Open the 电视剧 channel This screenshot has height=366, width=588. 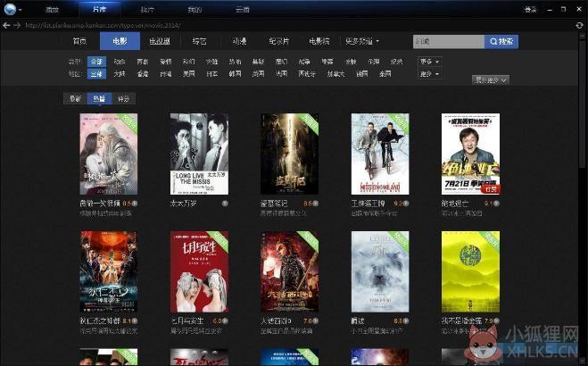(160, 41)
